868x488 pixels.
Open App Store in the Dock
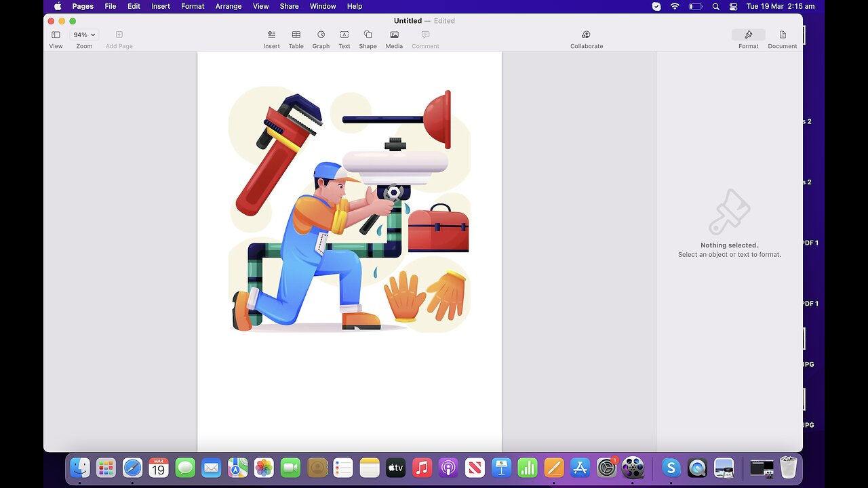point(580,468)
